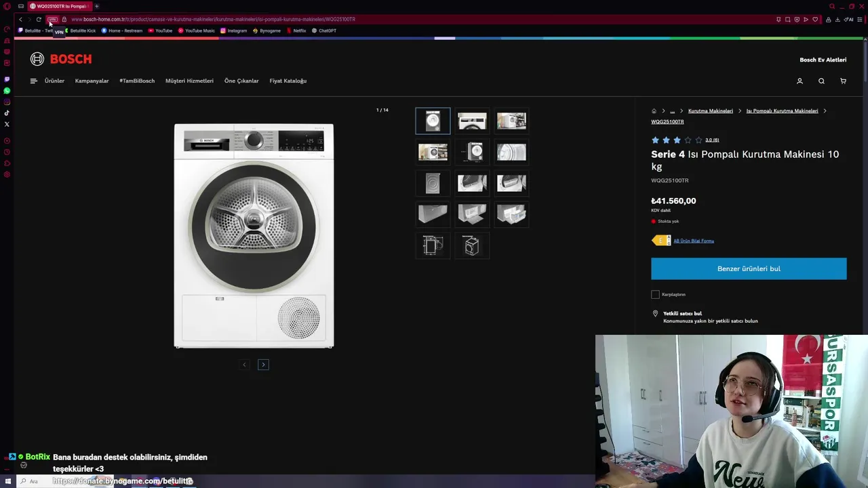Click the ₺41.560,00 price text

point(673,201)
